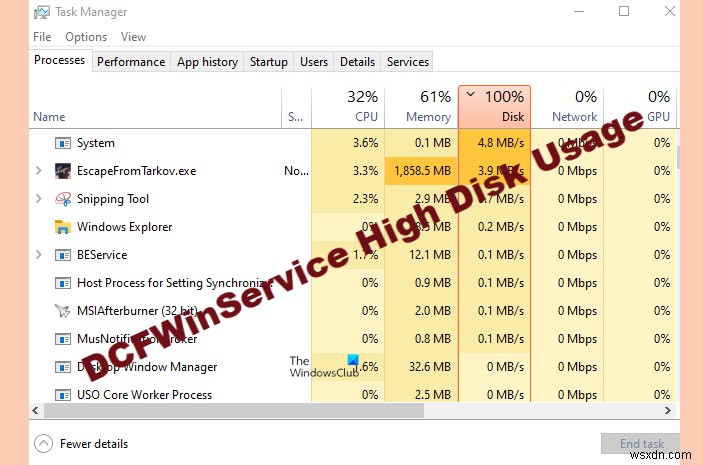Click the Snipping Tool scissors icon
Screen dimensions: 703x465
63,199
